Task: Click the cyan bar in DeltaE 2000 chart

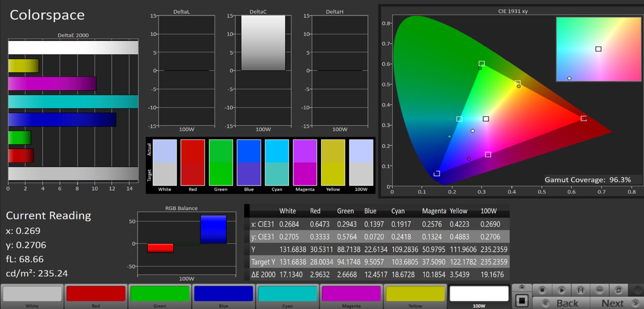Action: pos(73,102)
